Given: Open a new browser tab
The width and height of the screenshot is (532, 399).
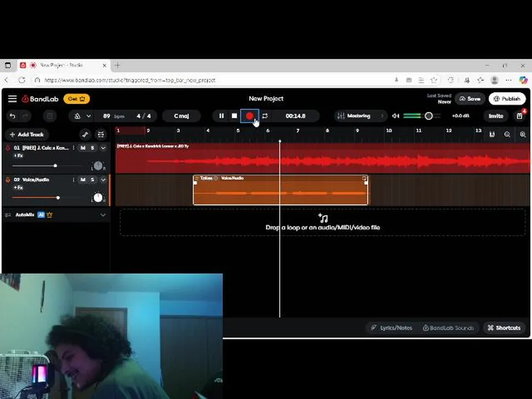Looking at the screenshot, I should click(x=117, y=65).
